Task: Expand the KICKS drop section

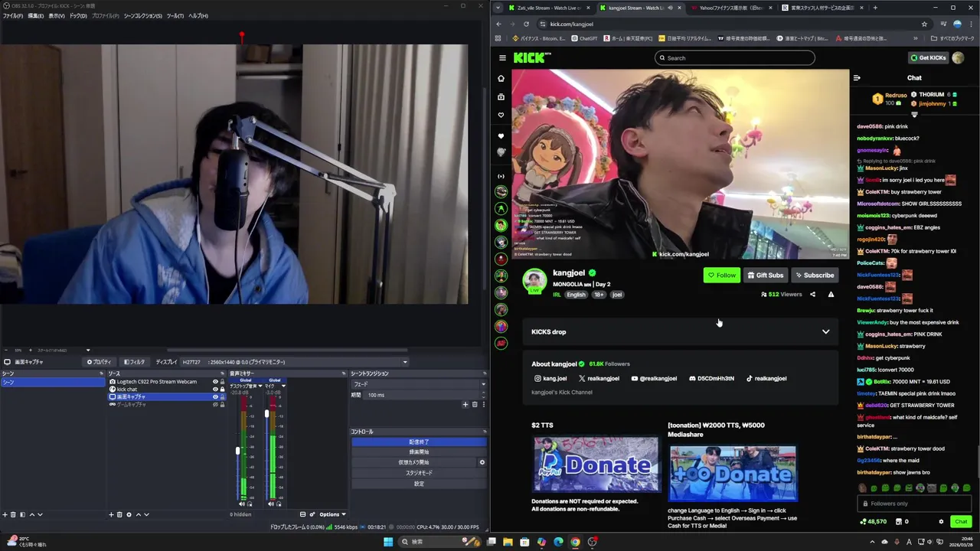Action: click(825, 332)
